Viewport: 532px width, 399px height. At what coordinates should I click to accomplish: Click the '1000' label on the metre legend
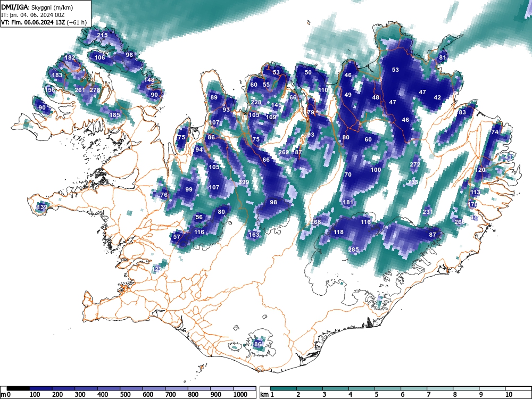coord(240,394)
